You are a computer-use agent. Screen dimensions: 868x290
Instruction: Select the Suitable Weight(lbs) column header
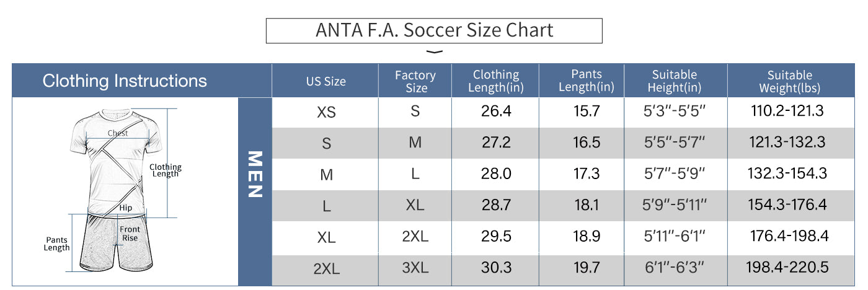point(789,81)
